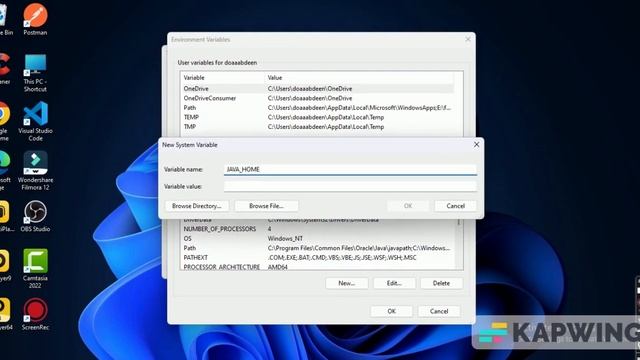Image resolution: width=640 pixels, height=360 pixels.
Task: Launch OBS Studio desktop icon
Action: coord(35,216)
